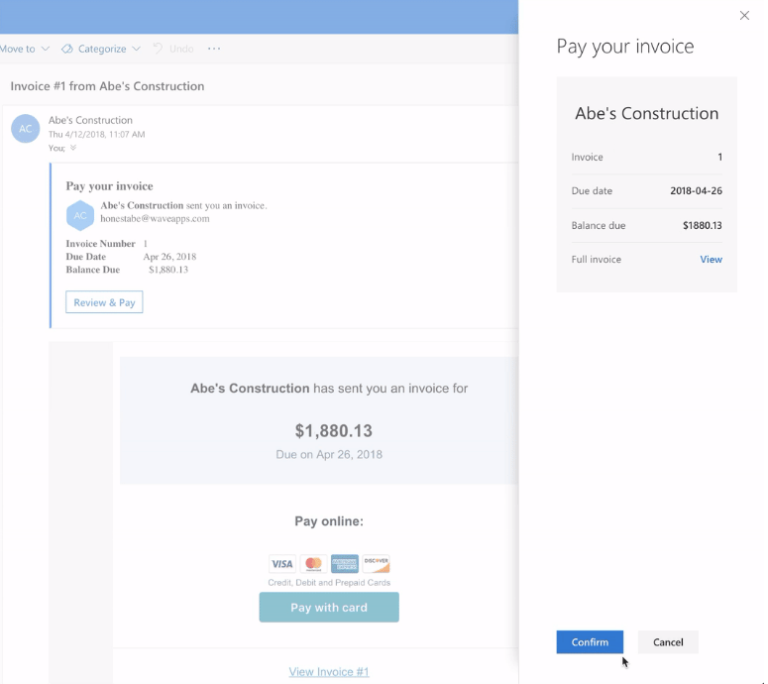
Task: Click the Credit, Debit and Prepaid Cards caption
Action: pyautogui.click(x=329, y=583)
